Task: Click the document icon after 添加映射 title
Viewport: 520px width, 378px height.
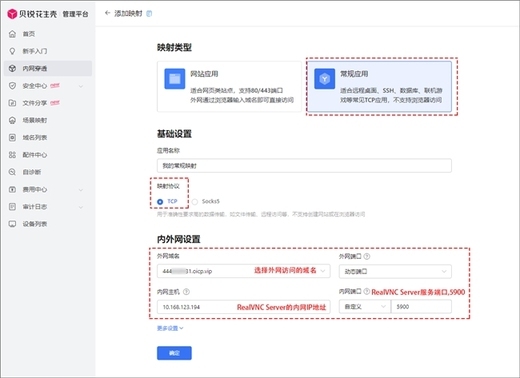Action: pyautogui.click(x=149, y=14)
